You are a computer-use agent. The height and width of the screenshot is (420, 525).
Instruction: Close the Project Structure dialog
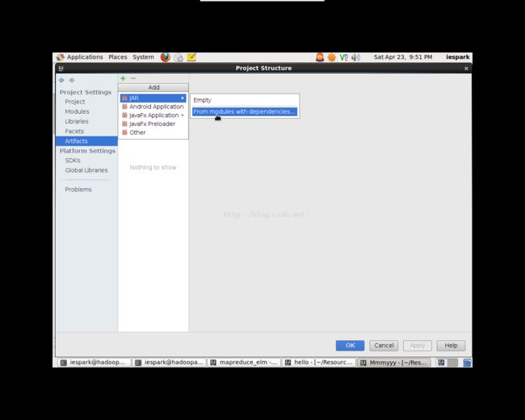click(x=466, y=69)
